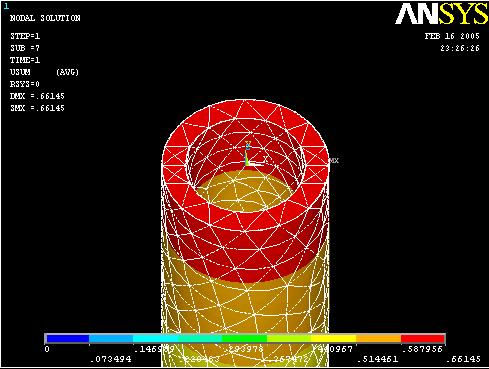Click the NODAL SOLUTION title text
Viewport: 489px width, 369px height.
(x=45, y=18)
